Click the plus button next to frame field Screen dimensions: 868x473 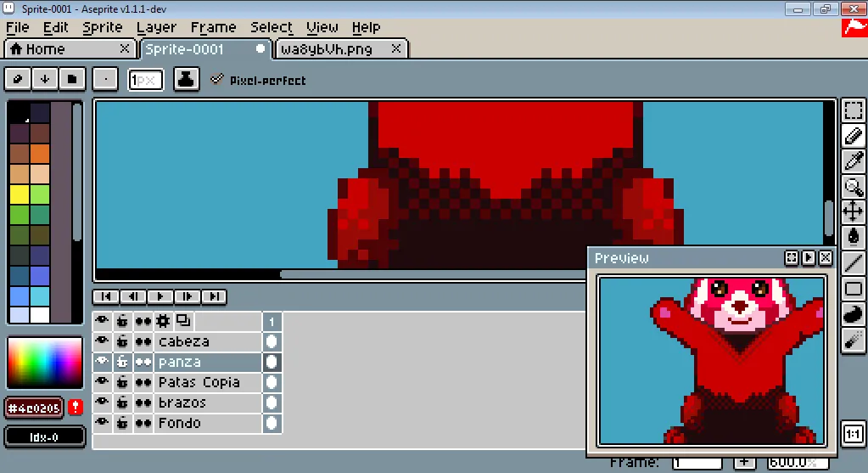tap(744, 461)
